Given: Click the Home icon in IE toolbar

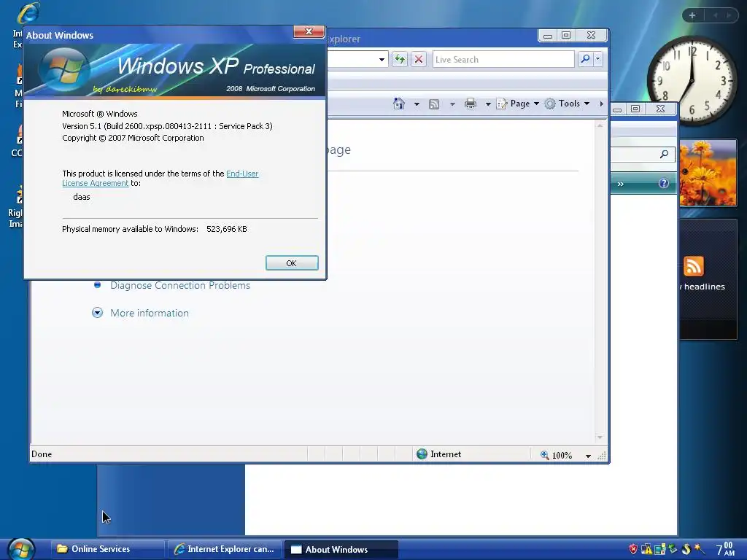Looking at the screenshot, I should [x=399, y=104].
